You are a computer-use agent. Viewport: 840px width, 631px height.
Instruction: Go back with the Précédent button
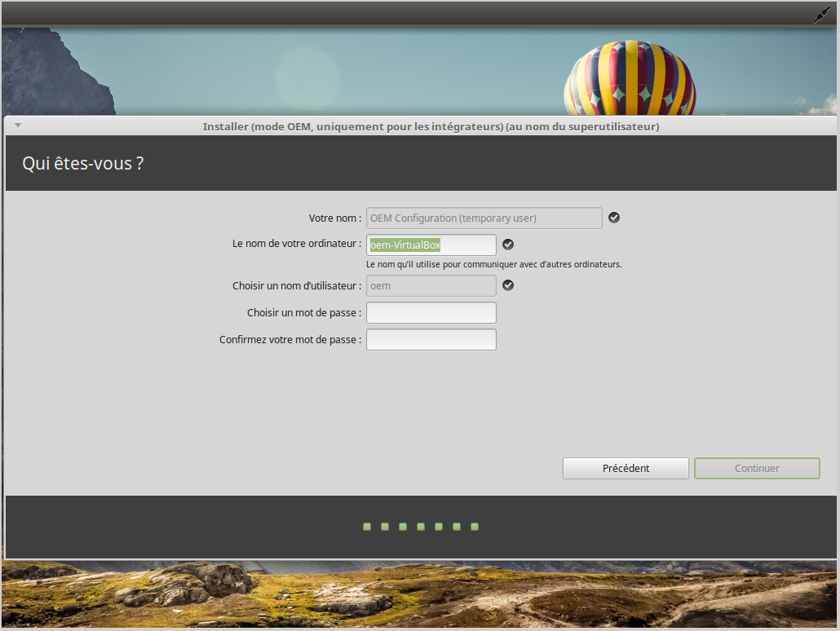coord(626,469)
